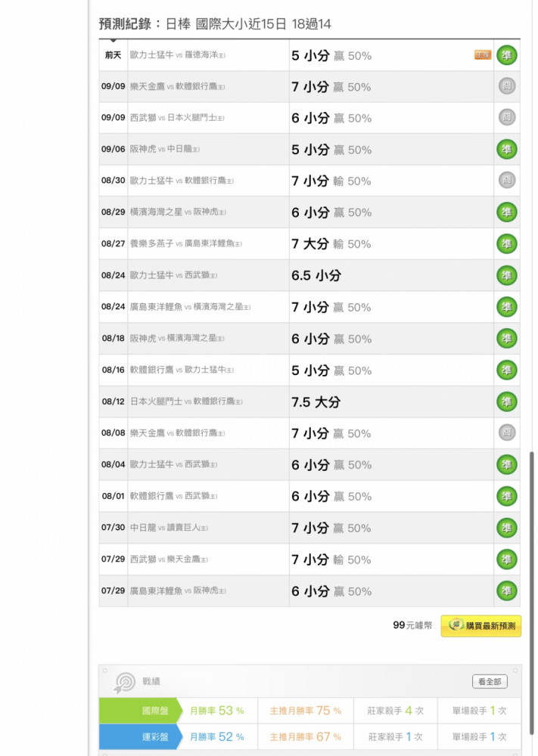The height and width of the screenshot is (756, 538).
Task: Click the 莊家殺手 4 次 stat
Action: [x=395, y=711]
